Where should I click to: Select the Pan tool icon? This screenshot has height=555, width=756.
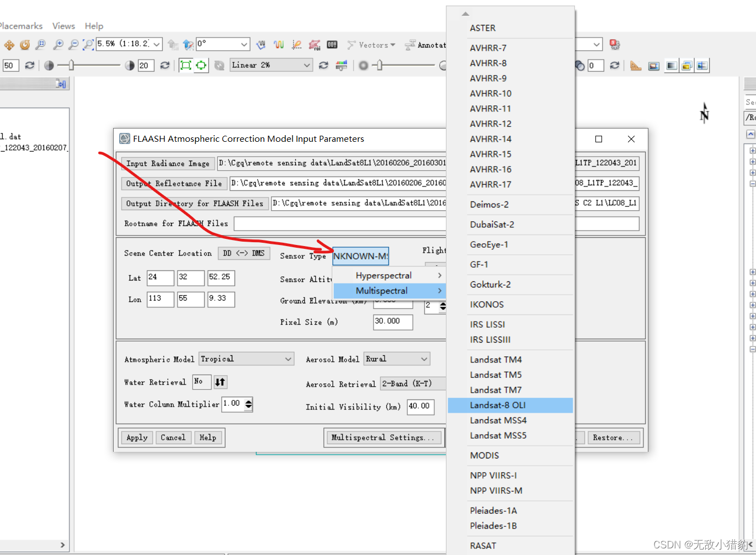9,45
